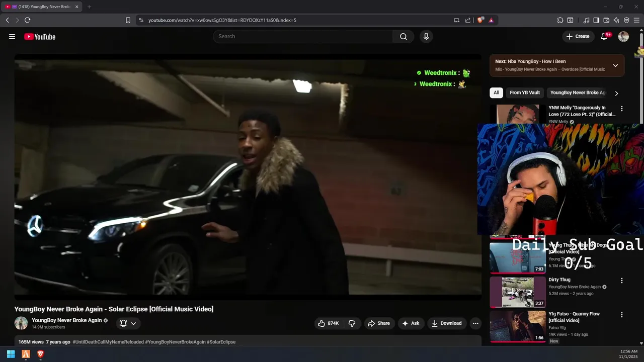Like the video with thumbs up
The image size is (644, 362).
pos(328,323)
